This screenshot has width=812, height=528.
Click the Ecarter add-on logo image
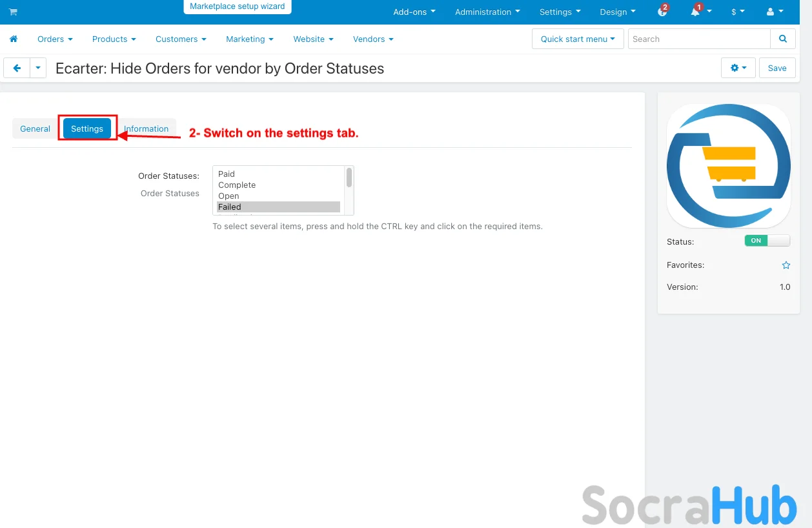(x=729, y=166)
